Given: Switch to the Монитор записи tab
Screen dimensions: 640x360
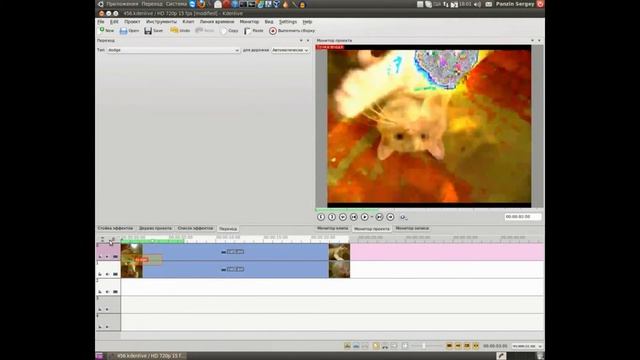Looking at the screenshot, I should [x=412, y=228].
